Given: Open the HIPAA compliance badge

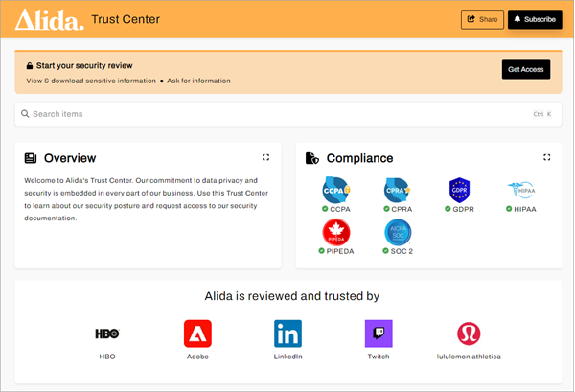Looking at the screenshot, I should tap(521, 190).
